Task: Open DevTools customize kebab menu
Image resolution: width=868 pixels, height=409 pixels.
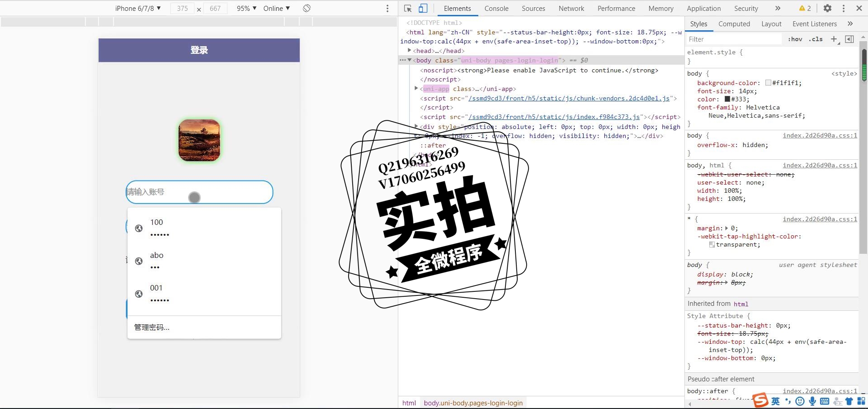Action: pyautogui.click(x=844, y=8)
